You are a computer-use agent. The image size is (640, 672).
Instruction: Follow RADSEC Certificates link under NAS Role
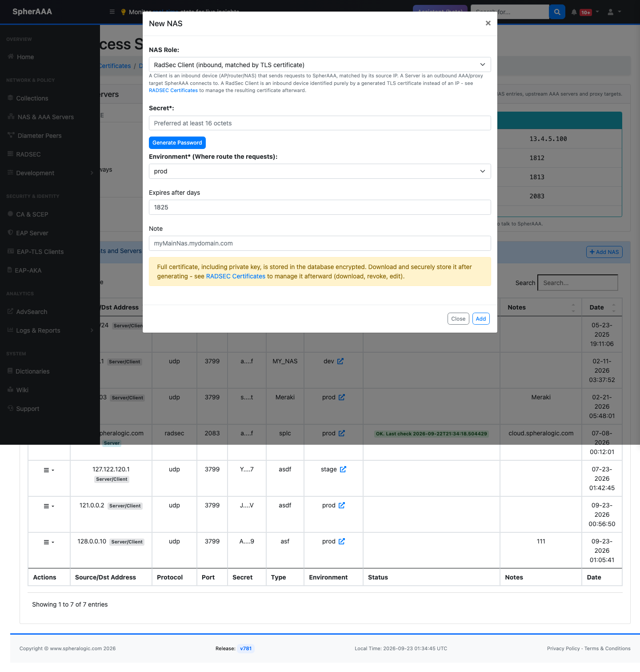coord(173,90)
